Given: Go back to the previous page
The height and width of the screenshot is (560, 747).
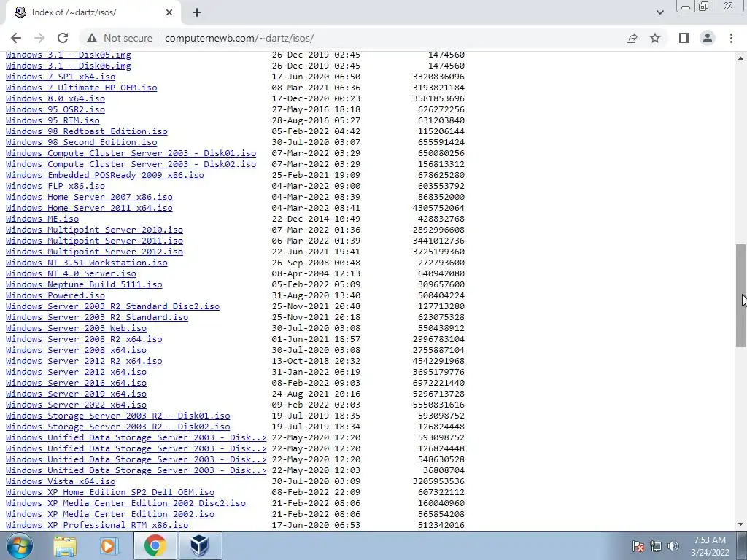Looking at the screenshot, I should pyautogui.click(x=16, y=38).
